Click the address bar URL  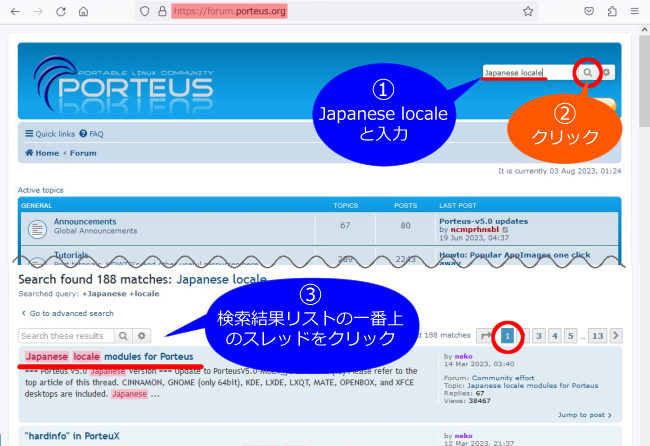229,11
